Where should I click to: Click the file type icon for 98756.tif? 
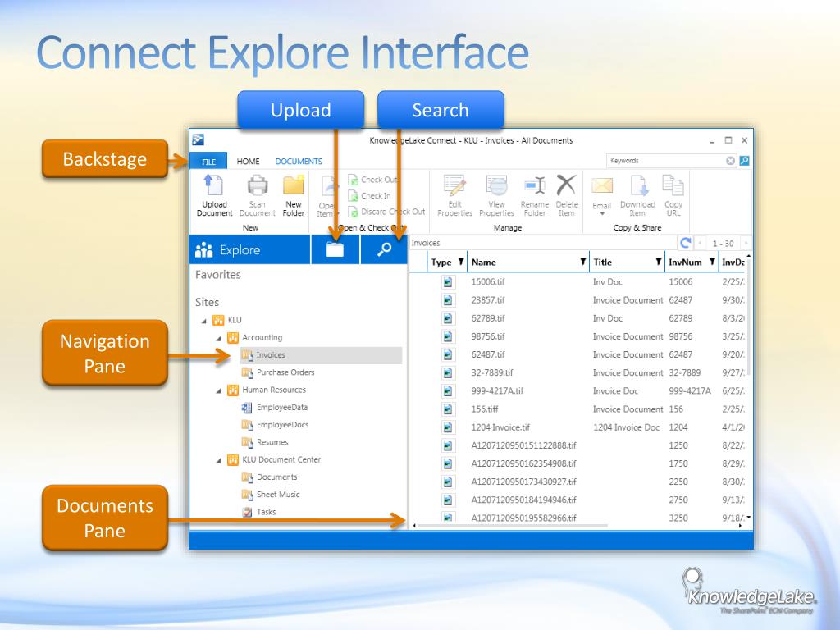coord(448,336)
